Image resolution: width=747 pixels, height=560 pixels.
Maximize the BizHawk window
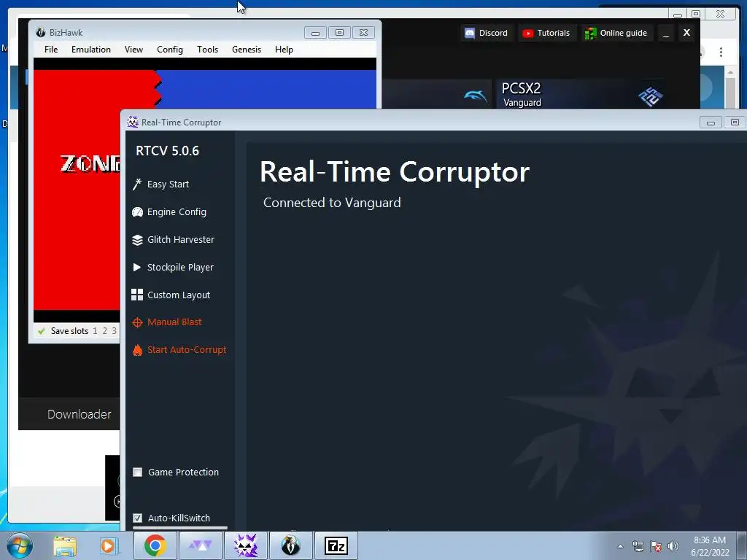pos(339,32)
